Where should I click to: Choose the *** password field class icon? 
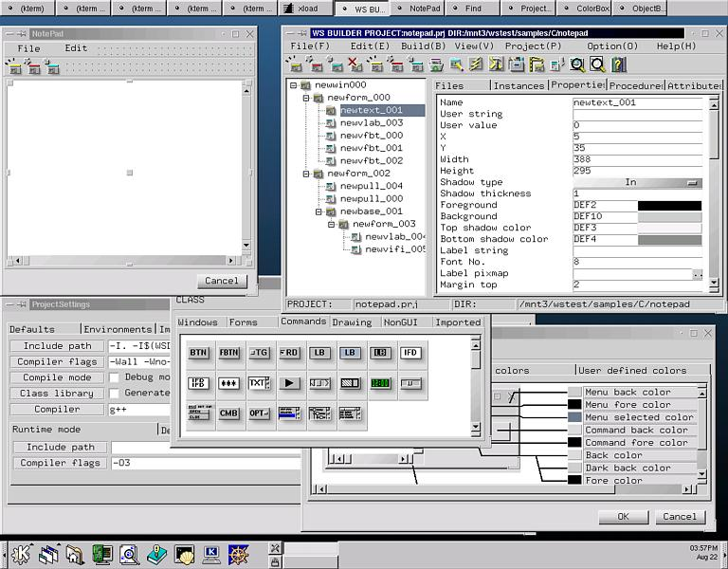coord(228,383)
